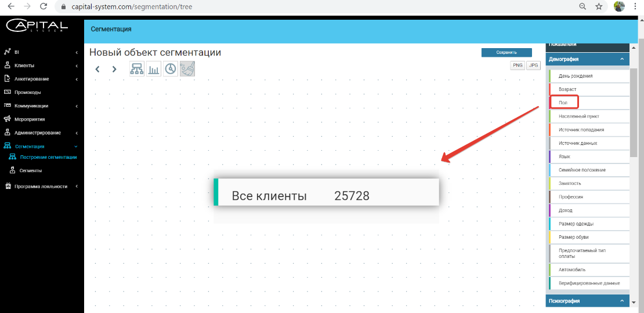This screenshot has height=313, width=644.
Task: Click browser back arrow
Action: (11, 6)
